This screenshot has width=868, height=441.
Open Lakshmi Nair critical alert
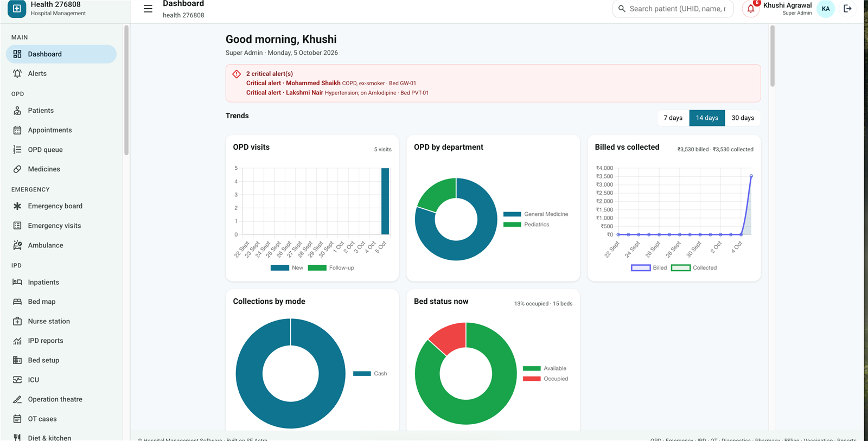(x=337, y=93)
